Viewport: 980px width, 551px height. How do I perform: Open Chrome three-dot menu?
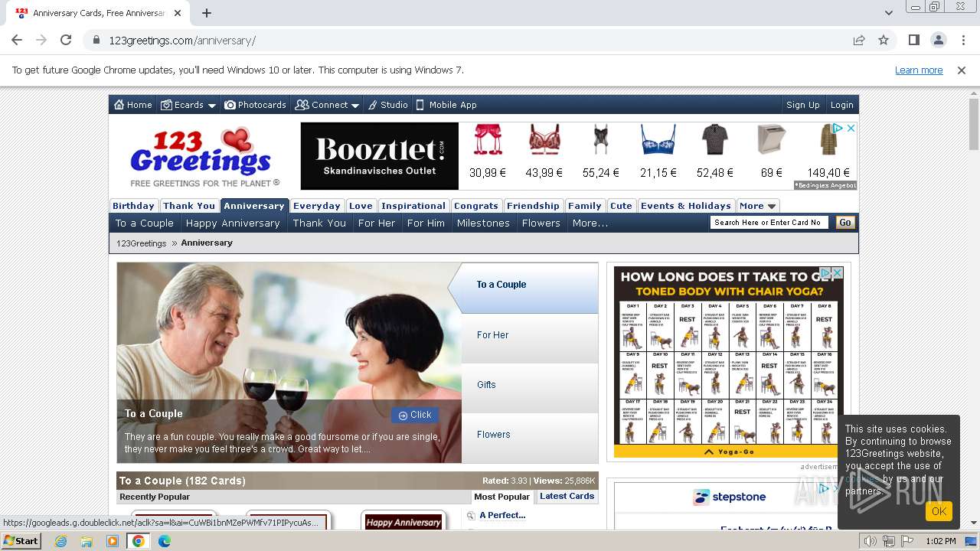click(963, 40)
